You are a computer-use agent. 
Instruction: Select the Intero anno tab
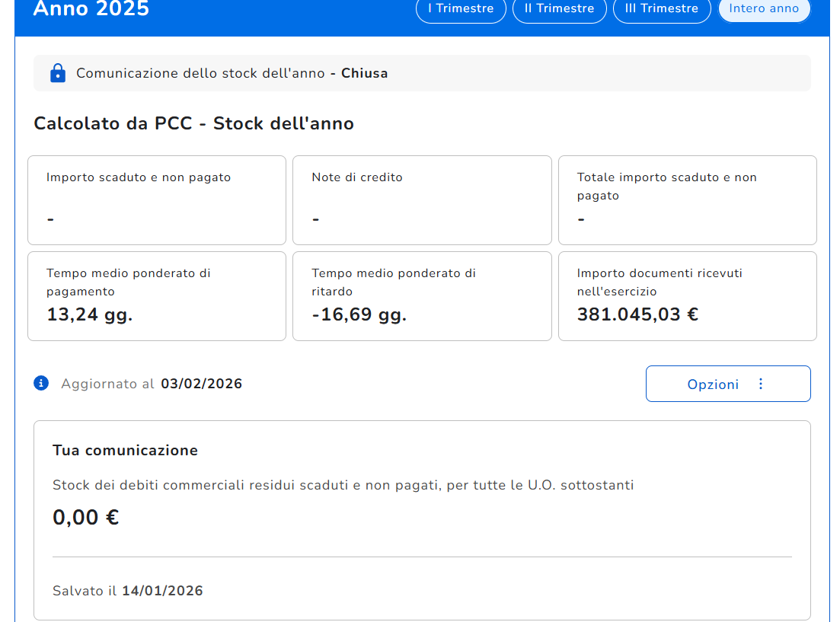coord(764,9)
